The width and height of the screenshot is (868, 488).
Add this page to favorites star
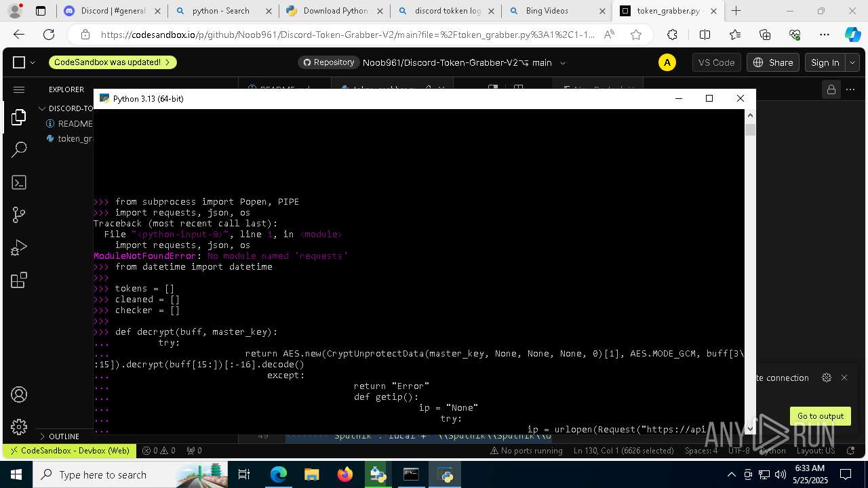pos(636,35)
